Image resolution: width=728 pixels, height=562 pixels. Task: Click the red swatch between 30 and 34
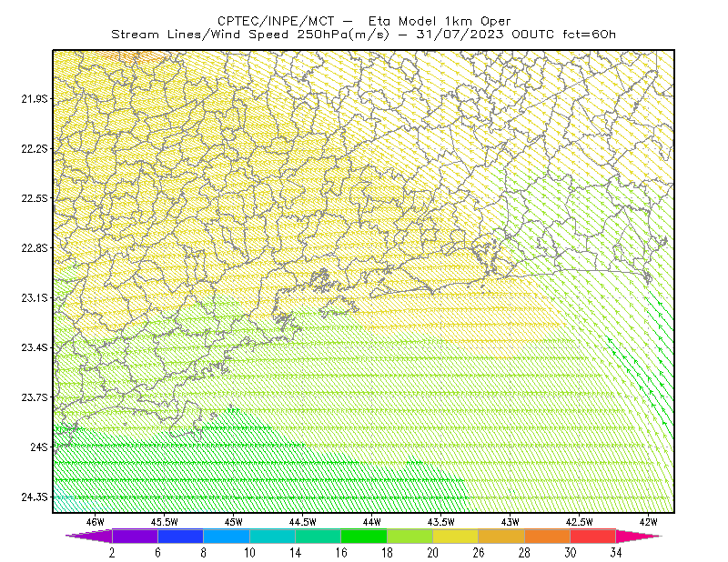click(x=593, y=536)
